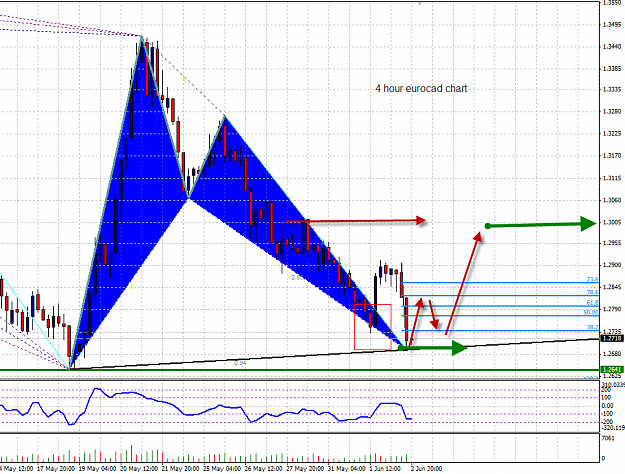This screenshot has height=474, width=625.
Task: Click the 1.3280 price axis label
Action: coord(612,111)
